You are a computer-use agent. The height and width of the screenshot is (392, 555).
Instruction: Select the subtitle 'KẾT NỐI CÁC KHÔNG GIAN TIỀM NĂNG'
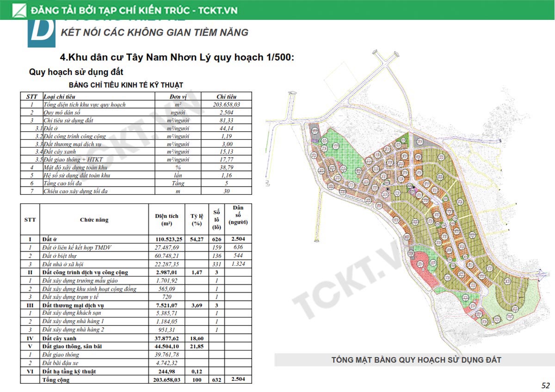coord(154,32)
